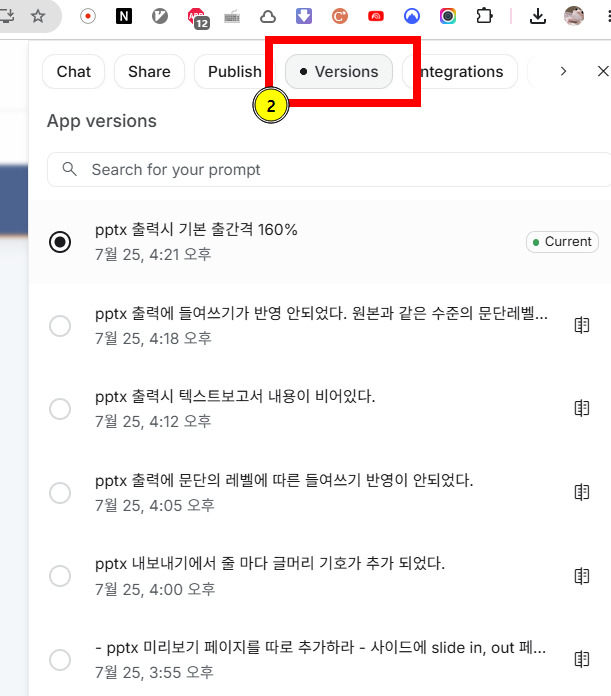Open compare icon for 4:12 오후 version
This screenshot has width=611, height=696.
(x=582, y=408)
